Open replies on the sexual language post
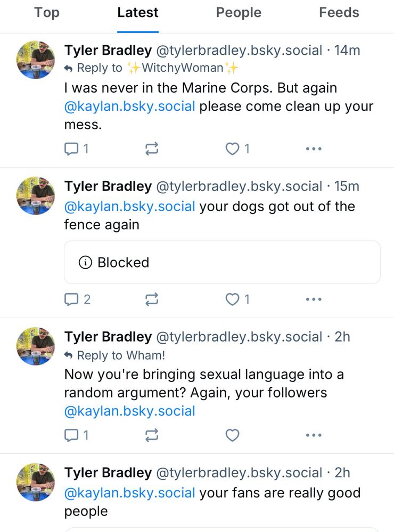Screen dimensions: 394x532 click(x=77, y=435)
